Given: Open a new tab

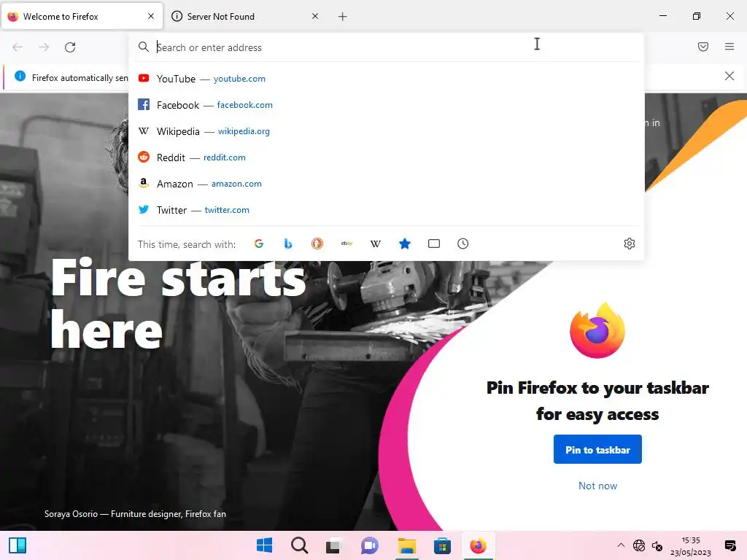Looking at the screenshot, I should [x=342, y=17].
